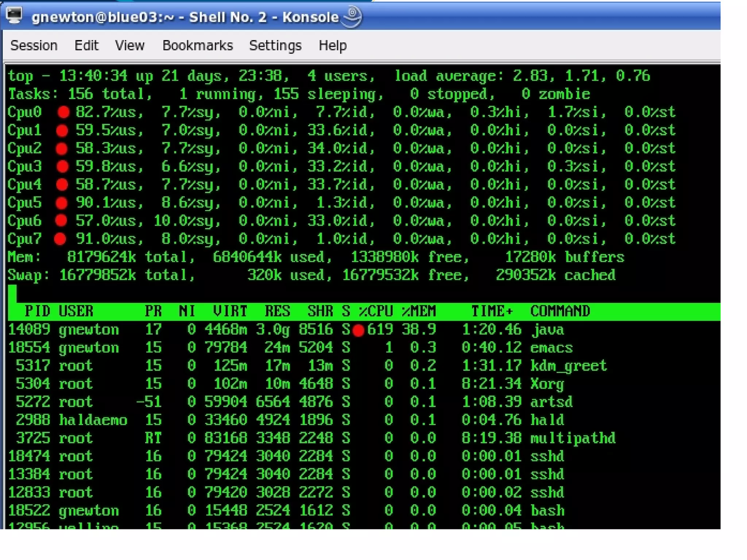Click the '0 zombie' tasks text
The height and width of the screenshot is (560, 747).
pos(556,94)
